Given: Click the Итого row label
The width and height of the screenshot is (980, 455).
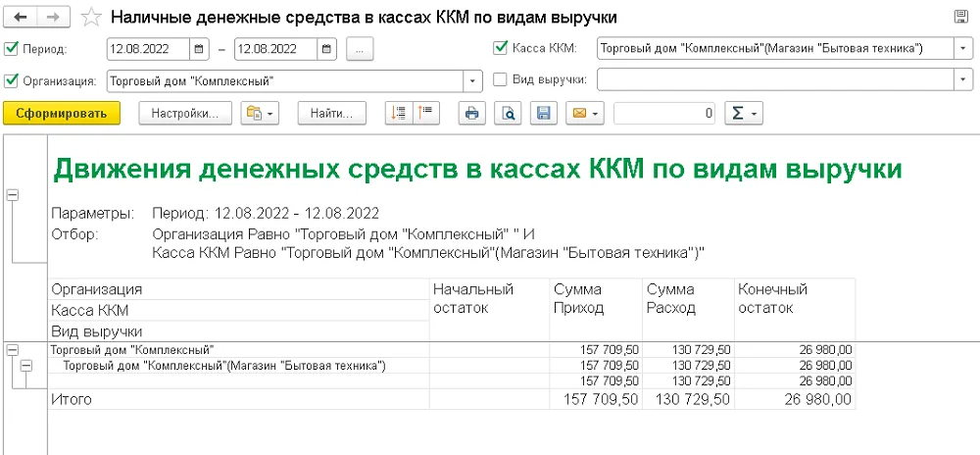Looking at the screenshot, I should (x=72, y=399).
